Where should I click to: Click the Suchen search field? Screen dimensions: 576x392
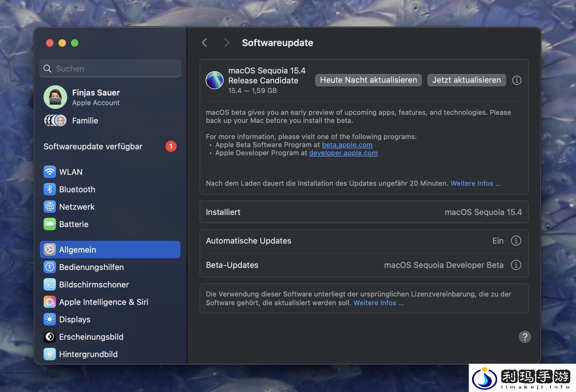110,68
